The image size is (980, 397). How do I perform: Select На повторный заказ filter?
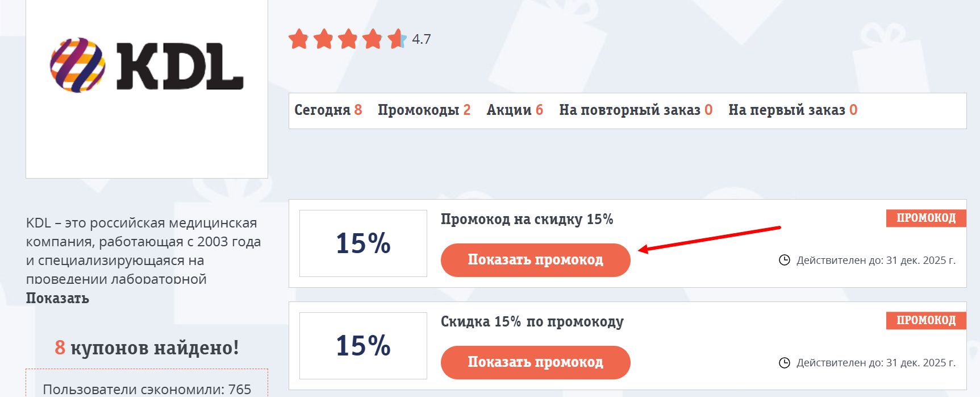[x=635, y=110]
